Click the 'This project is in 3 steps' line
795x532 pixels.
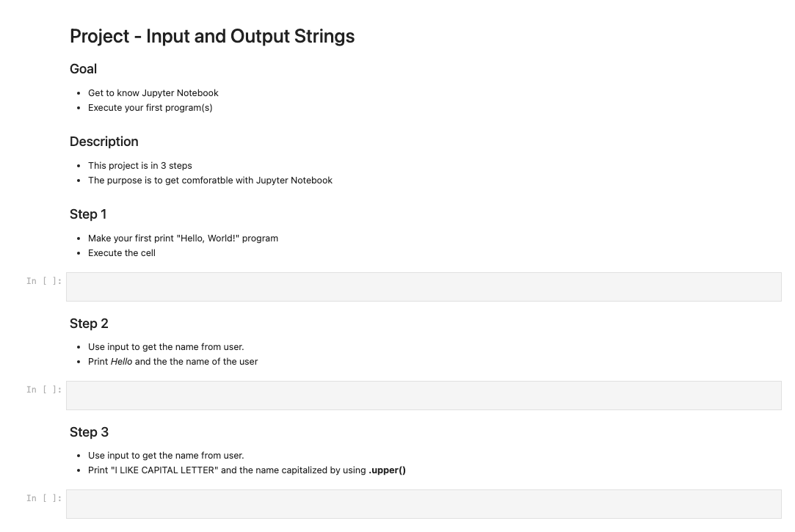pos(139,166)
